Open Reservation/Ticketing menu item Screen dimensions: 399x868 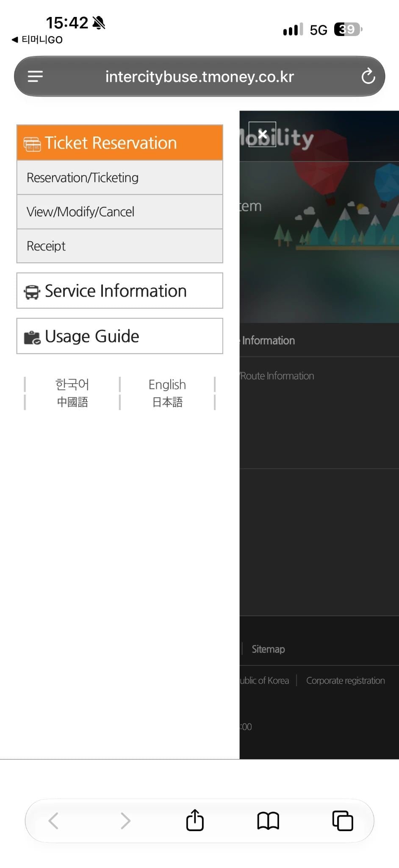click(120, 178)
